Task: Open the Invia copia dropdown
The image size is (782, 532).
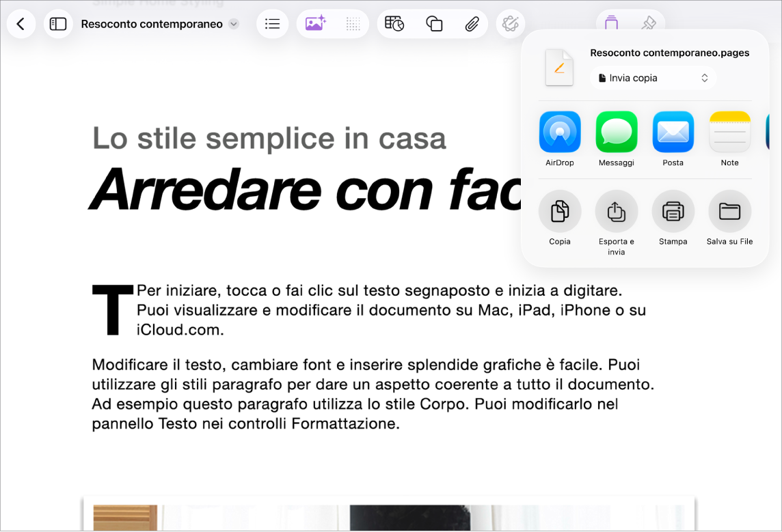Action: 653,79
